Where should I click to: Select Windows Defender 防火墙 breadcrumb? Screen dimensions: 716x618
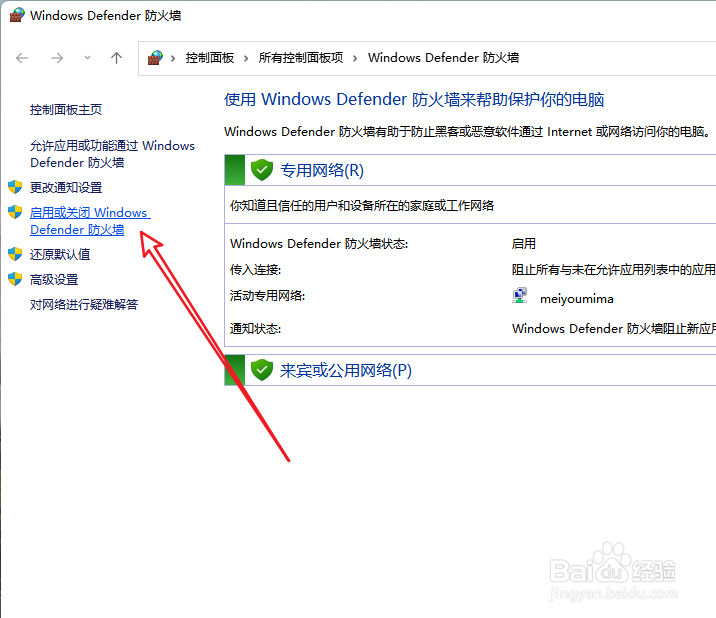443,58
